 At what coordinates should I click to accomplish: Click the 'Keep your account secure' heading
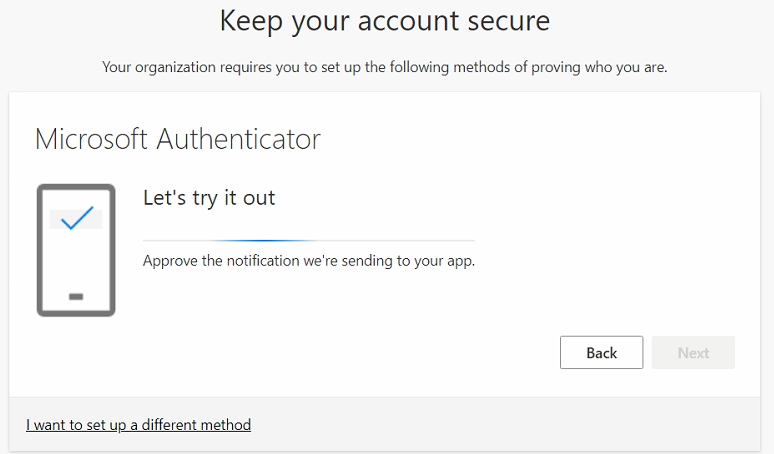point(385,20)
